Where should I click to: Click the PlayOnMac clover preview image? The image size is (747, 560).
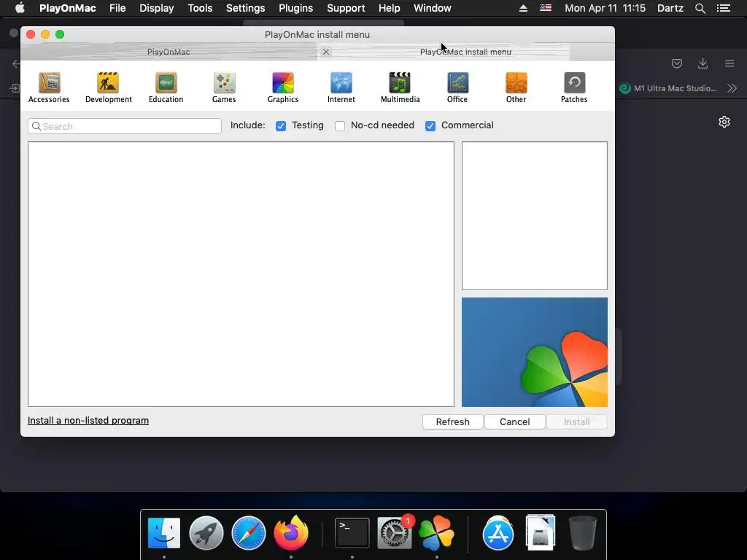coord(535,352)
